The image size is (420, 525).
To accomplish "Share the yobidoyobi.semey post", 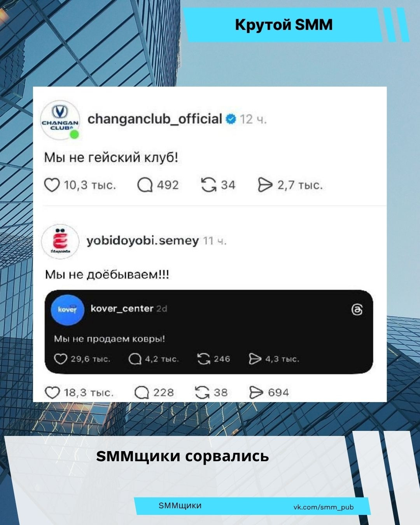I will click(x=256, y=392).
